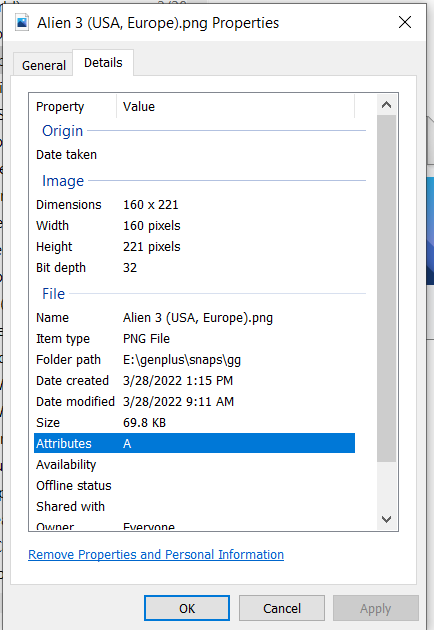Select the Width property row
This screenshot has width=434, height=630.
[x=194, y=225]
